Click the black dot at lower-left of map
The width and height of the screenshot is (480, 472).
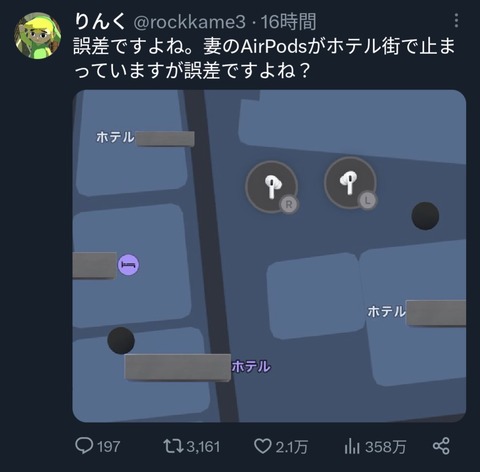121,340
